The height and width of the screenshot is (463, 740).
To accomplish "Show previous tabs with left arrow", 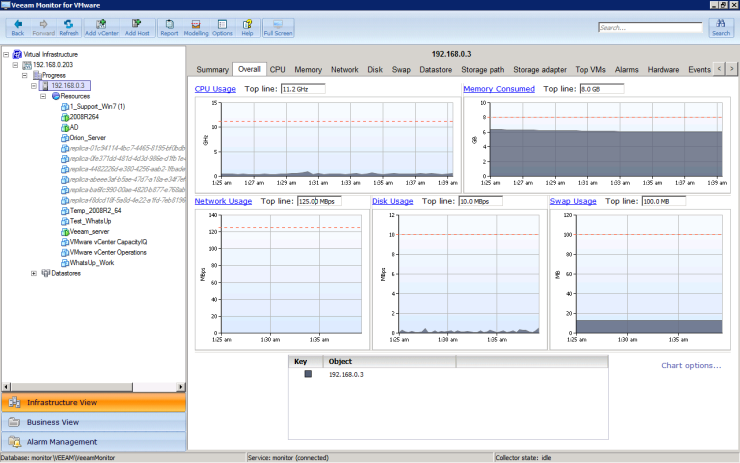I will pos(719,69).
